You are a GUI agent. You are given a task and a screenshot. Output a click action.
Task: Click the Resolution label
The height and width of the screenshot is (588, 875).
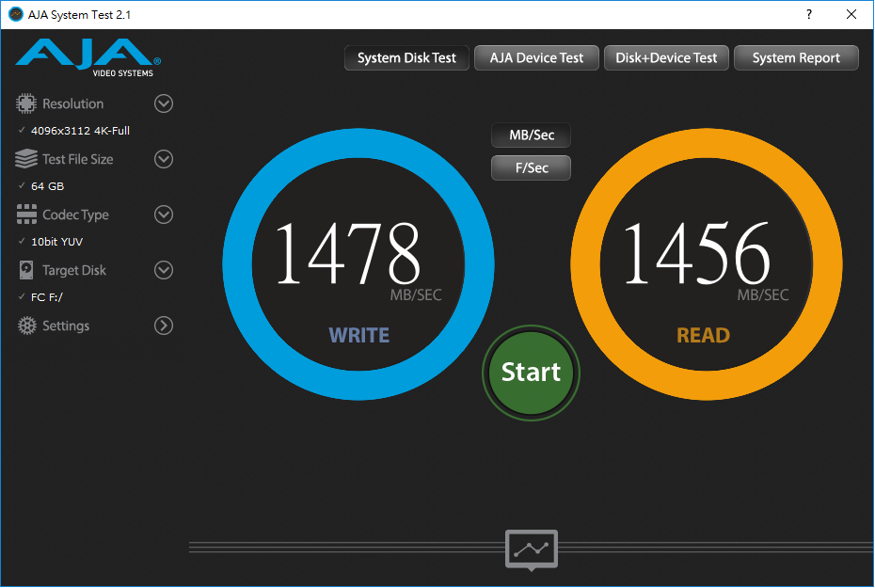coord(73,103)
